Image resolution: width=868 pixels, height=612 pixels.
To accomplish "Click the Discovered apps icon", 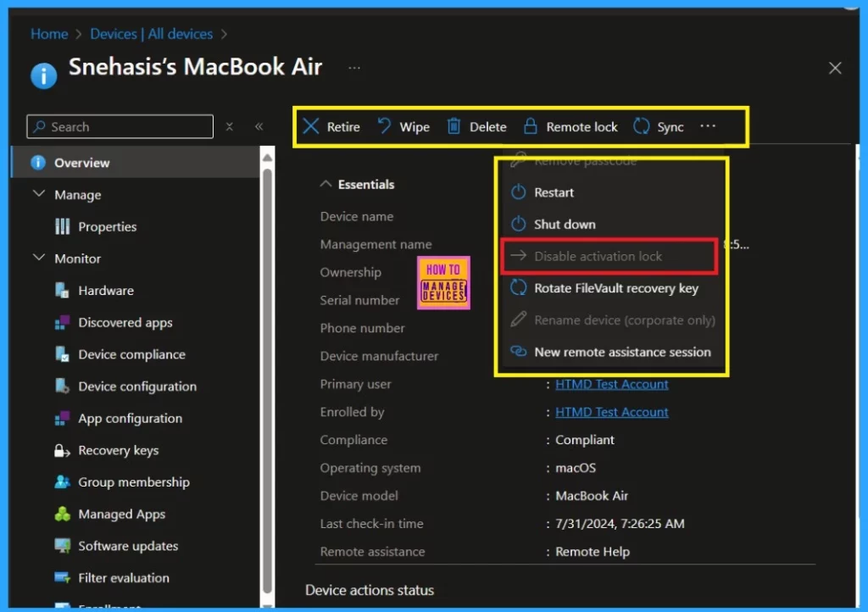I will (x=62, y=322).
